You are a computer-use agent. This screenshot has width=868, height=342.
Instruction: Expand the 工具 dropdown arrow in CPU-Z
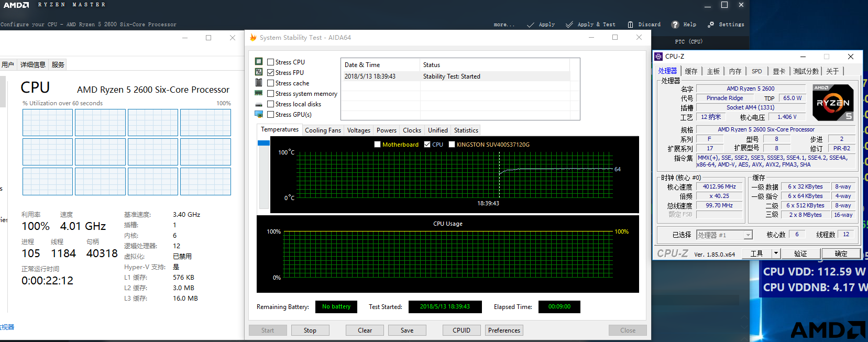[776, 253]
